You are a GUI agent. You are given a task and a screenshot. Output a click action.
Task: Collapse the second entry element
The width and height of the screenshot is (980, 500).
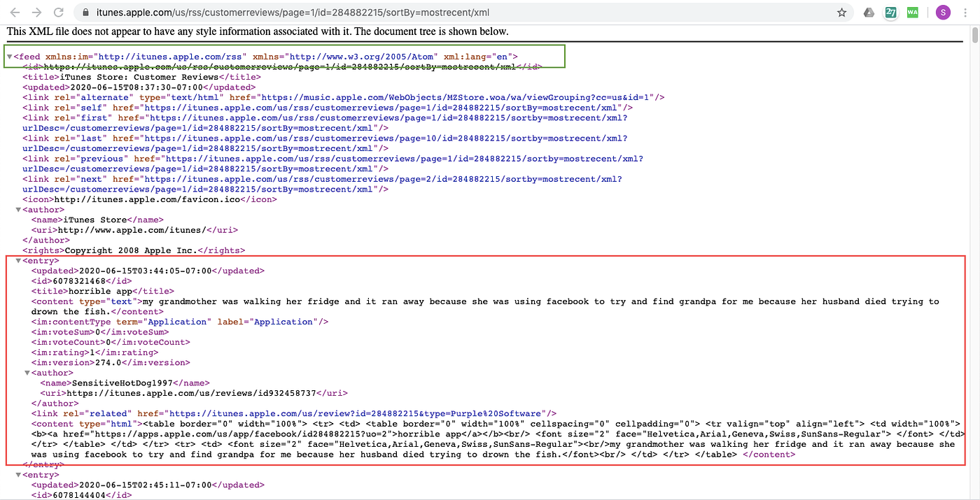point(17,474)
